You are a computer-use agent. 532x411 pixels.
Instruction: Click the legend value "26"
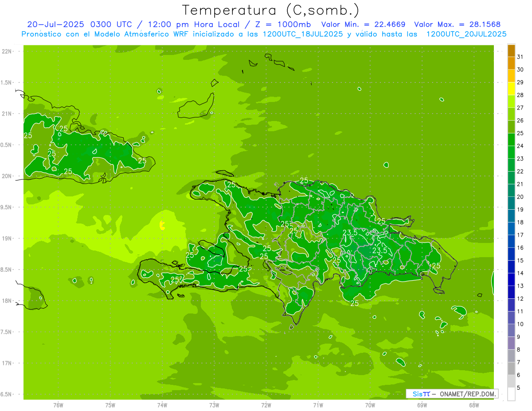click(x=520, y=121)
